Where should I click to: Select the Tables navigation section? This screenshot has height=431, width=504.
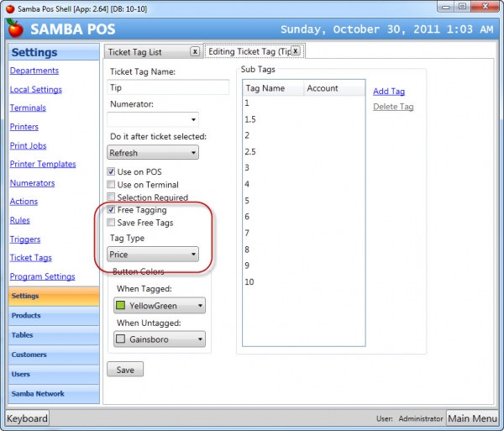tap(54, 335)
